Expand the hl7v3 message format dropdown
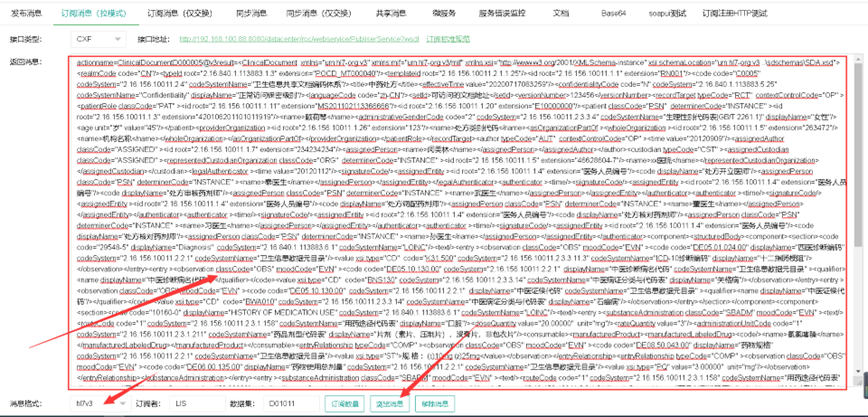Image resolution: width=868 pixels, height=417 pixels. (x=100, y=404)
